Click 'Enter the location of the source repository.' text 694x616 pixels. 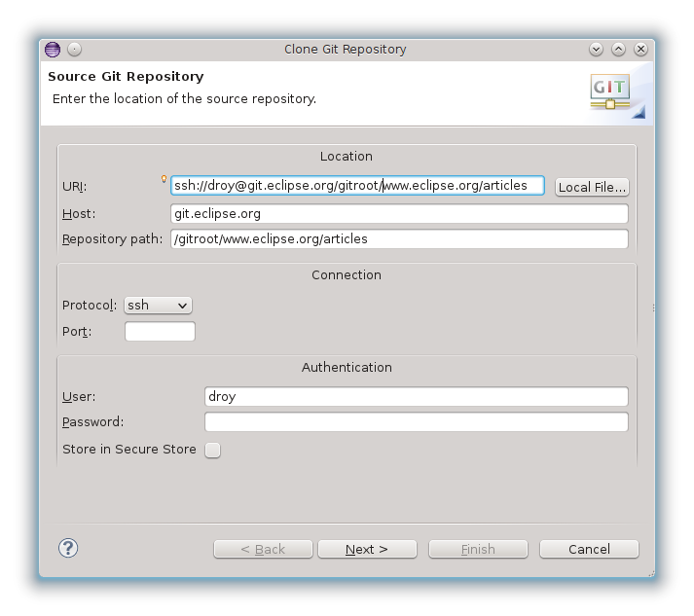(x=184, y=98)
